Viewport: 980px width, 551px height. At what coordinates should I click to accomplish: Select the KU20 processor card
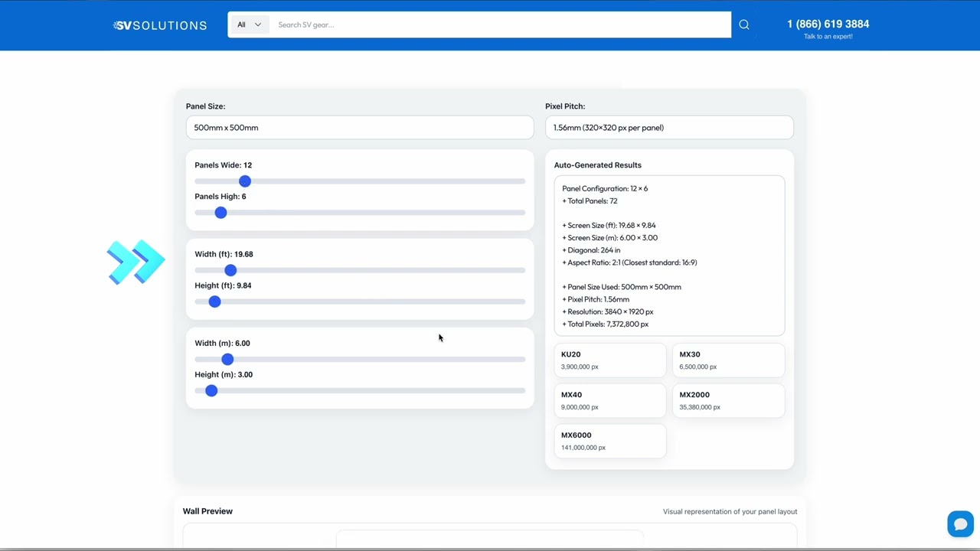(x=610, y=360)
